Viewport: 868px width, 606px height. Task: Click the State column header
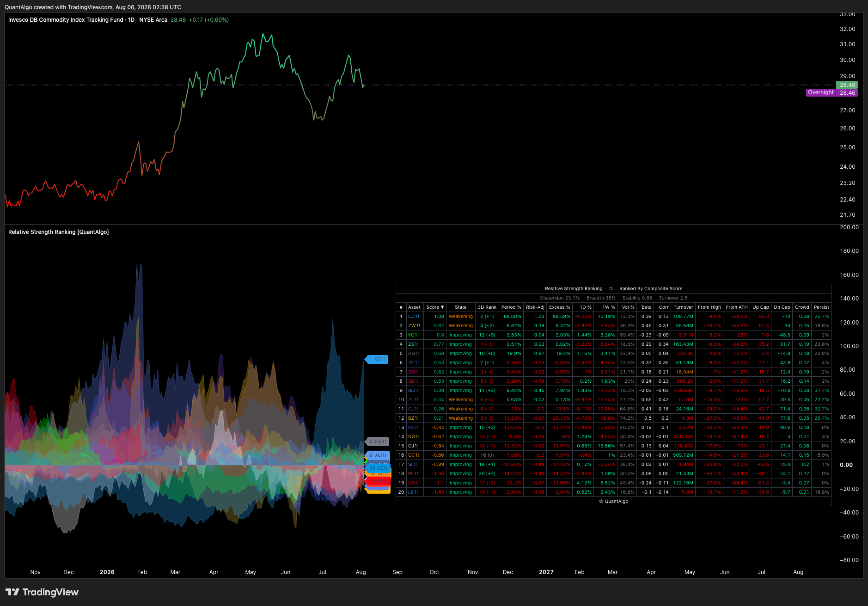461,307
